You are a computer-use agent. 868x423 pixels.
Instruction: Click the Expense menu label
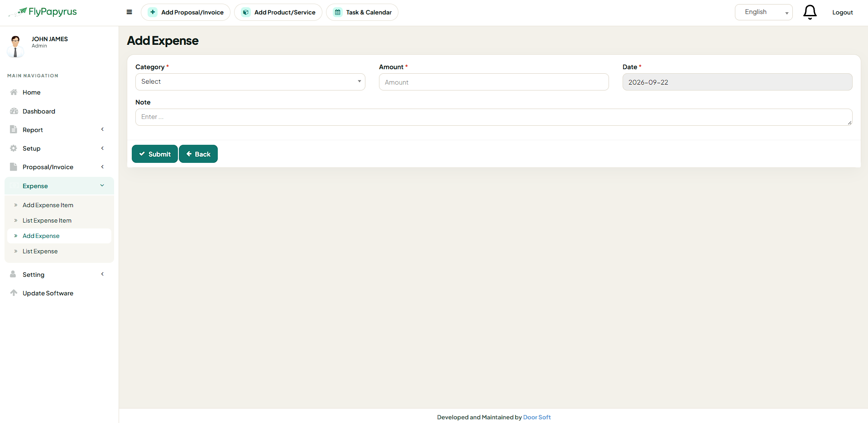tap(35, 186)
